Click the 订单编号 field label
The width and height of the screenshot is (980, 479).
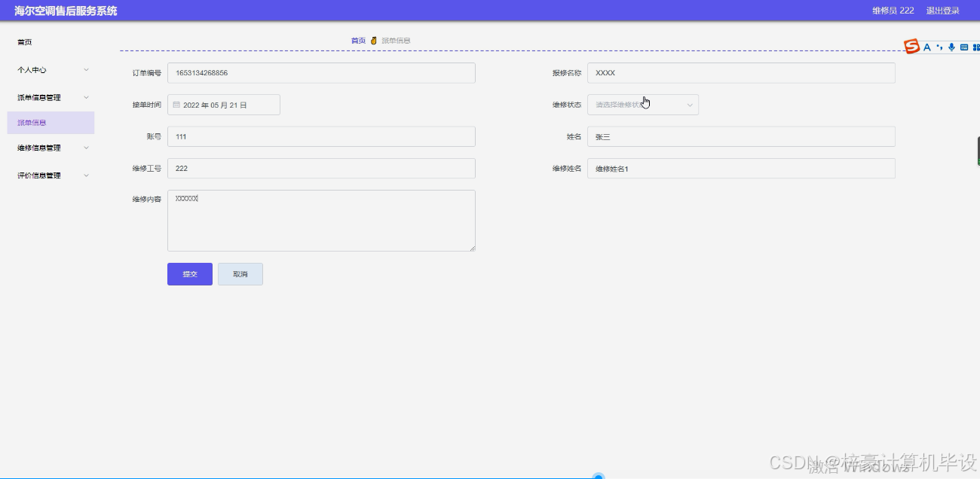click(x=146, y=73)
